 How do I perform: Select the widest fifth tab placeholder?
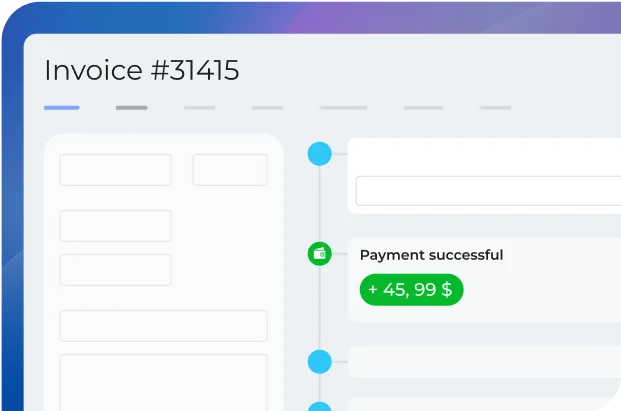coord(343,107)
